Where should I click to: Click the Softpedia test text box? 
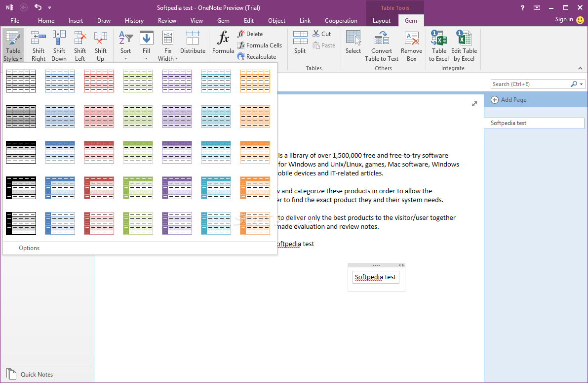pos(375,277)
